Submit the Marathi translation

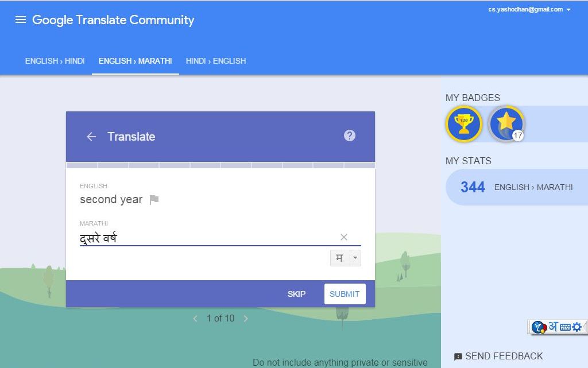(x=345, y=294)
